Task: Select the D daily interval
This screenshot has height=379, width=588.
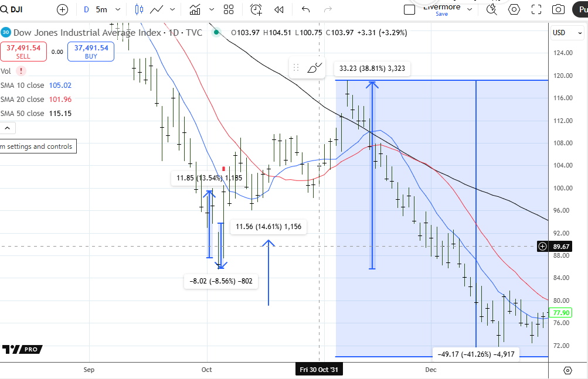Action: click(86, 10)
